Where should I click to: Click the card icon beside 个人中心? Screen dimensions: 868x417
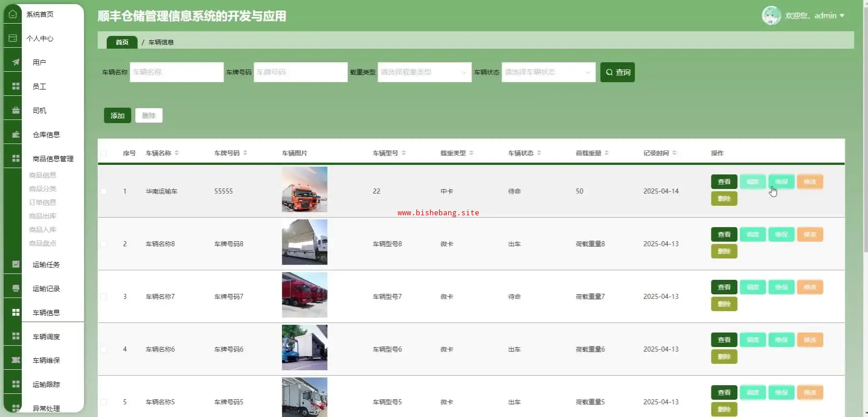(13, 38)
